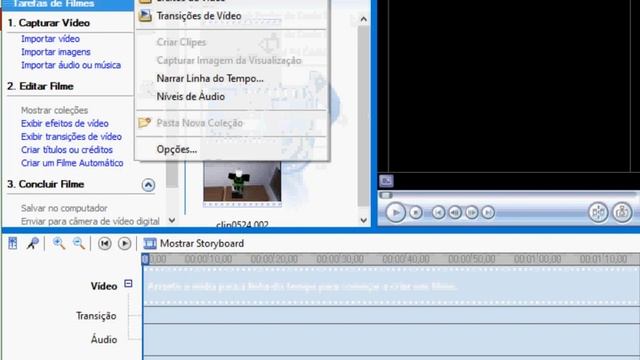The height and width of the screenshot is (360, 640).
Task: Click the Vídeo track label
Action: point(104,286)
